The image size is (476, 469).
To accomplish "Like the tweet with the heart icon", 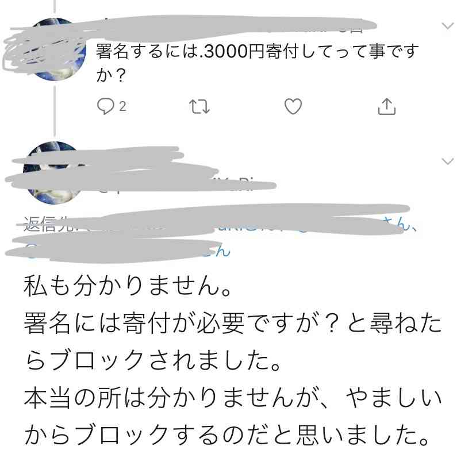I will 293,106.
